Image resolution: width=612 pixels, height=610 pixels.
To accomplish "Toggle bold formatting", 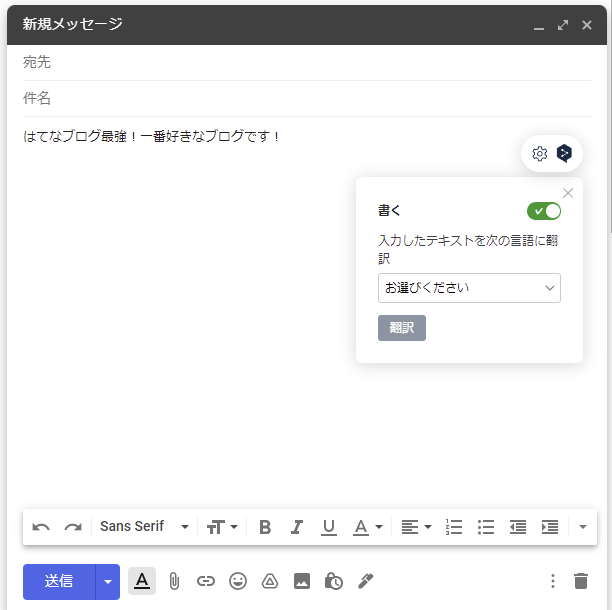I will pyautogui.click(x=265, y=527).
